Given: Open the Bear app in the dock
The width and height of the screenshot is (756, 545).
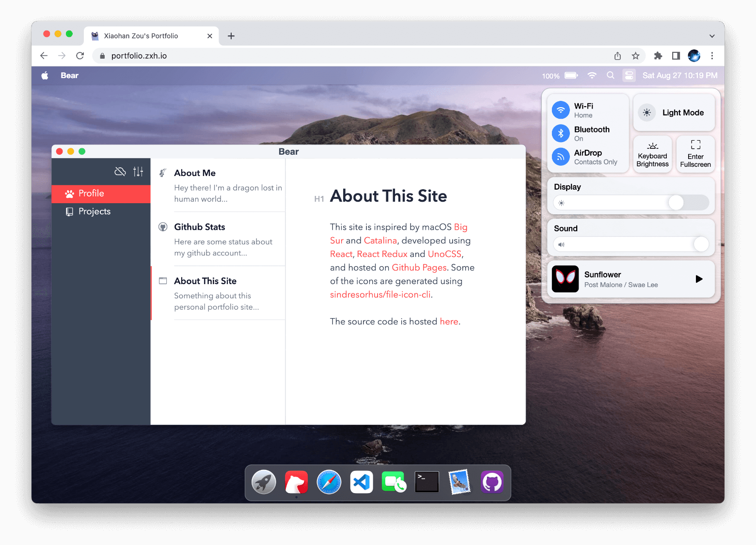Looking at the screenshot, I should pos(296,482).
